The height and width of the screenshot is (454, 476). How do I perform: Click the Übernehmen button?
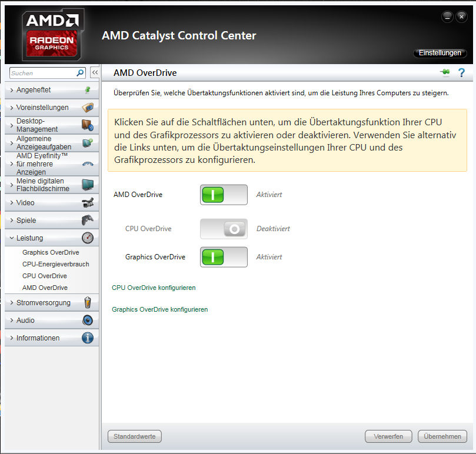point(442,436)
